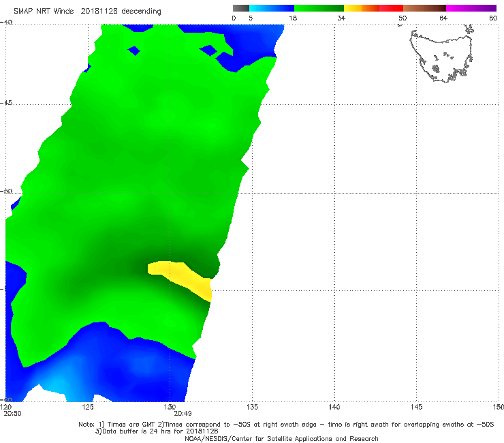The width and height of the screenshot is (504, 443).
Task: Click the longitude label '140'
Action: pos(334,408)
